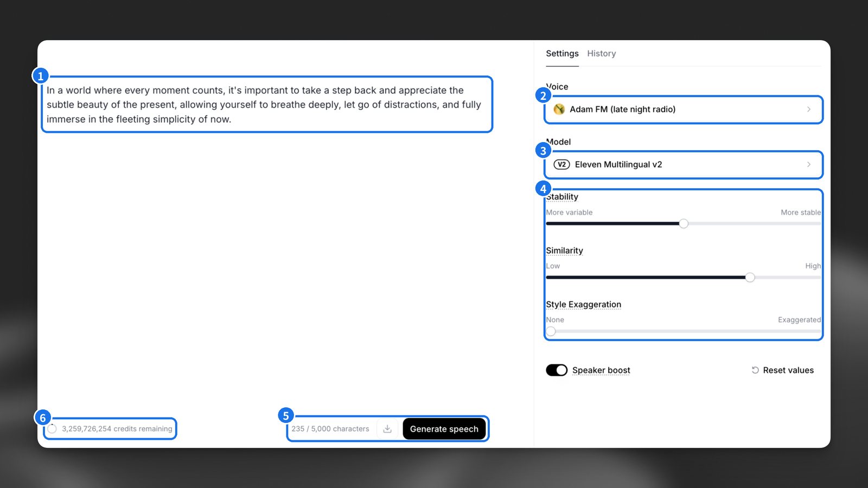
Task: Open the Adam FM voice selector
Action: pyautogui.click(x=684, y=110)
